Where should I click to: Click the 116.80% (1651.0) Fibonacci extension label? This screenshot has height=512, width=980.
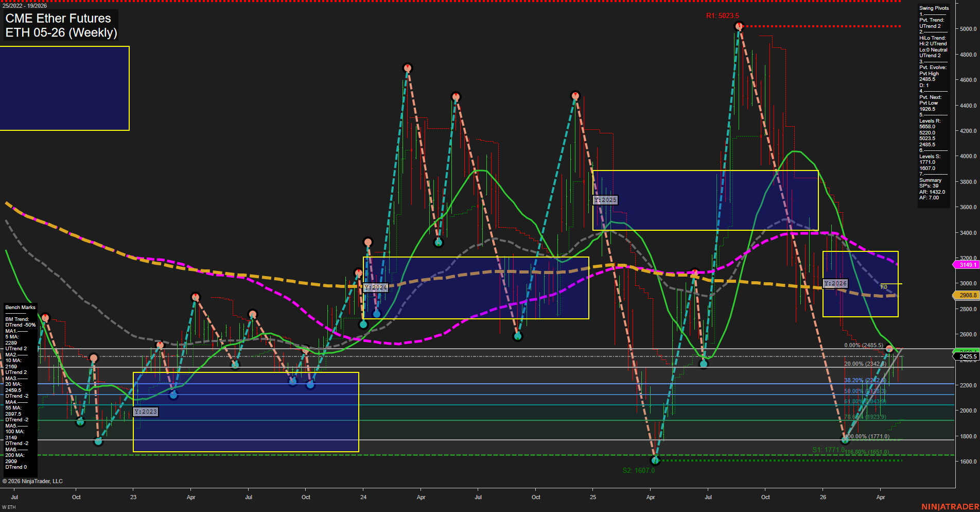[x=867, y=452]
